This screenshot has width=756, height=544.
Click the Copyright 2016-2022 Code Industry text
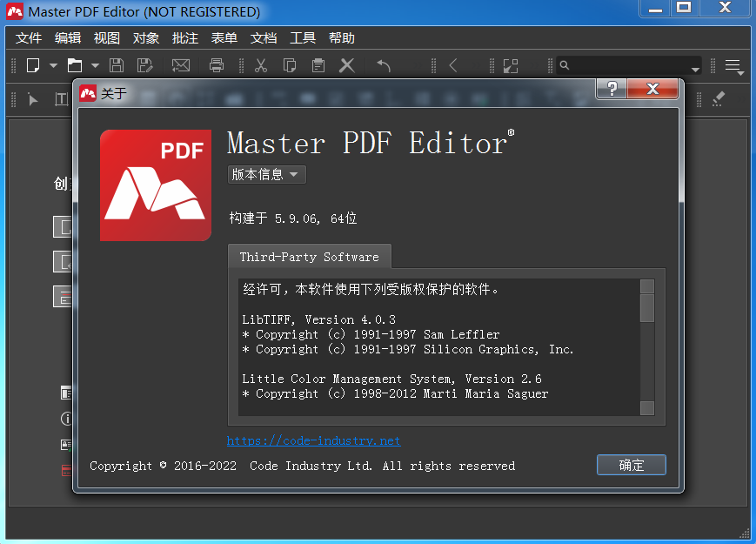302,466
